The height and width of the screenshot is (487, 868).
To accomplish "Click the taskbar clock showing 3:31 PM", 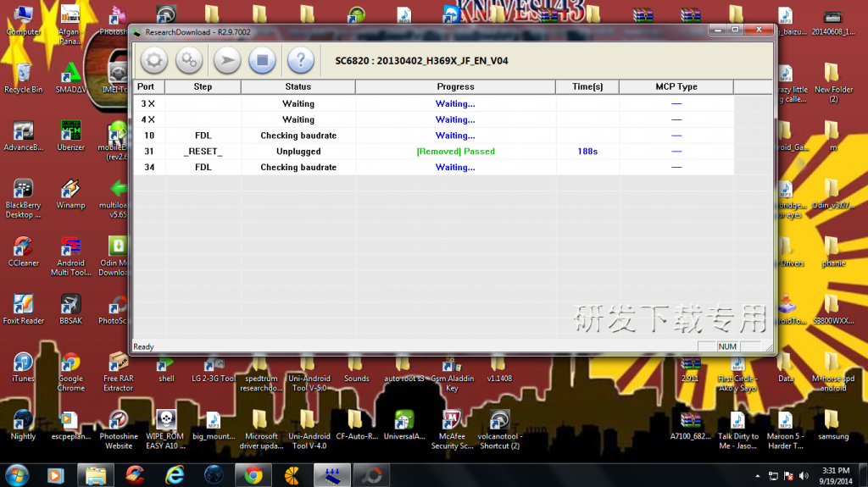I will click(836, 476).
